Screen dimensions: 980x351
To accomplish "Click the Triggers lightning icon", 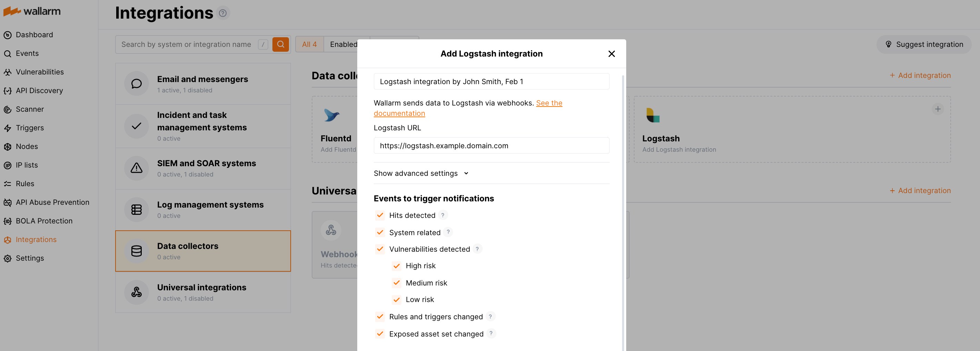I will coord(8,128).
